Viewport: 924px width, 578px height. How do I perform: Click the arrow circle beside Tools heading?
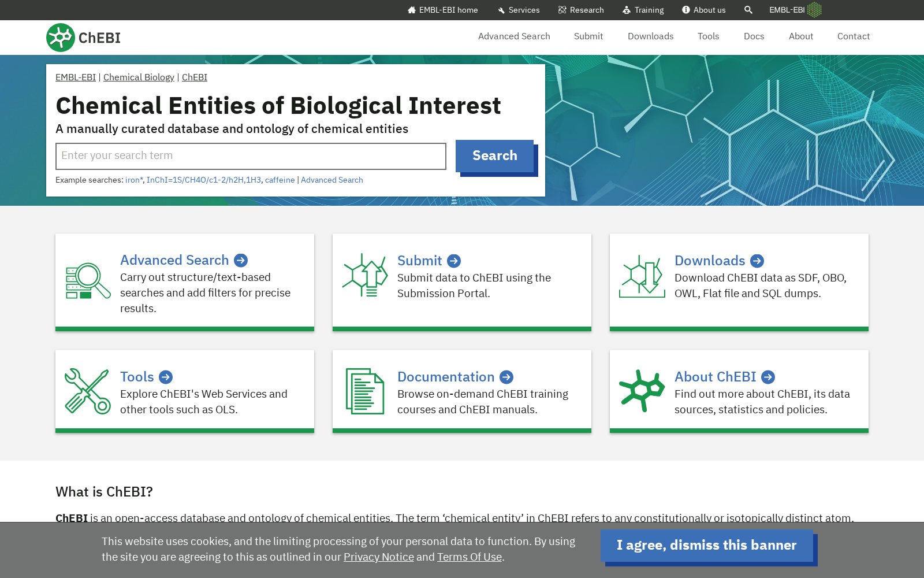(x=166, y=377)
